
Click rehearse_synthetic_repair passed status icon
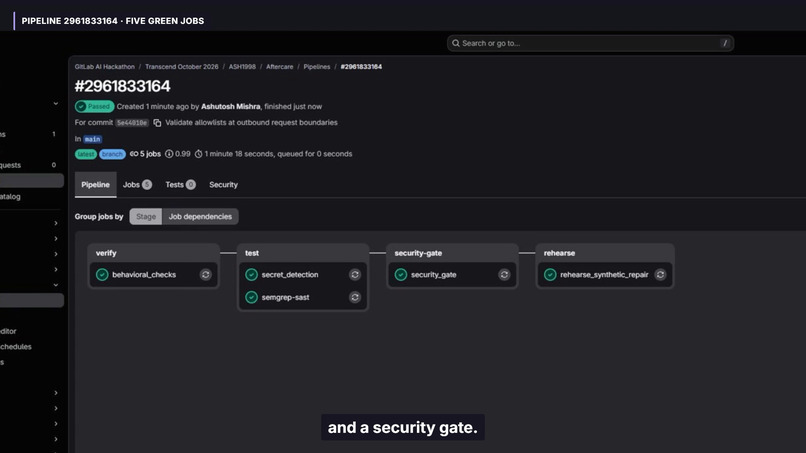point(550,275)
